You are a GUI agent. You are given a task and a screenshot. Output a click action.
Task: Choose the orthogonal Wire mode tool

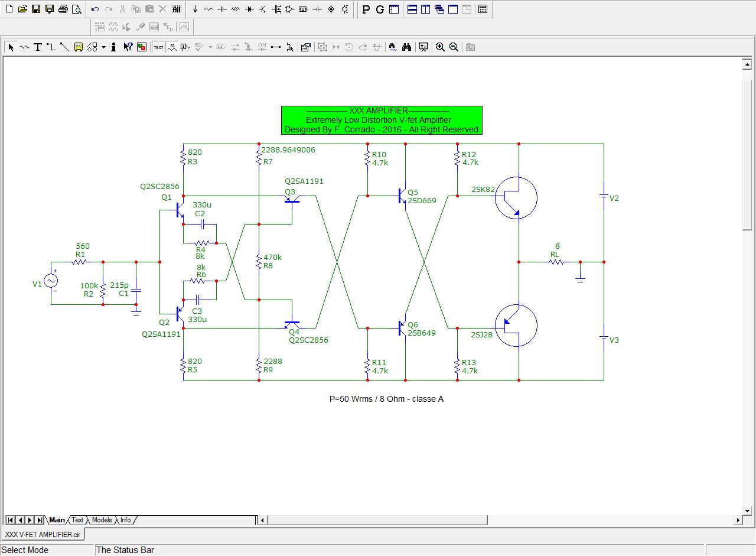(51, 47)
